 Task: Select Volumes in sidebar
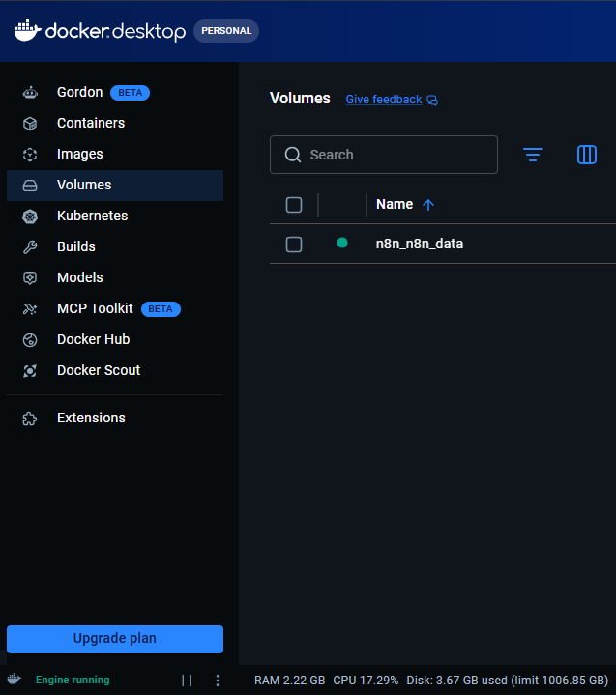tap(115, 186)
